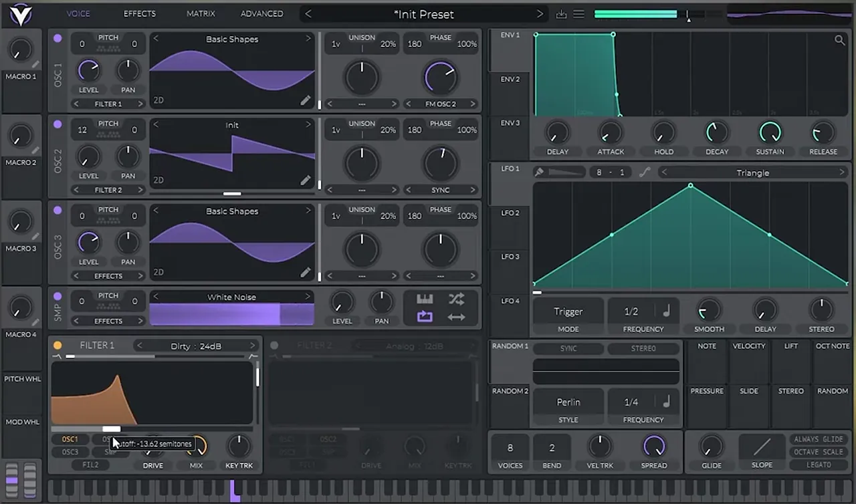Click the Vital logo icon

point(21,13)
